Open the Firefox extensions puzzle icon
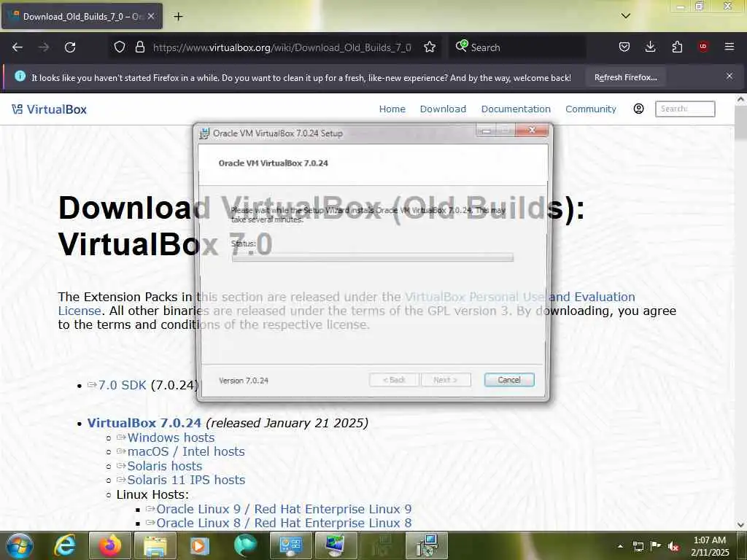This screenshot has width=747, height=560. pyautogui.click(x=677, y=47)
